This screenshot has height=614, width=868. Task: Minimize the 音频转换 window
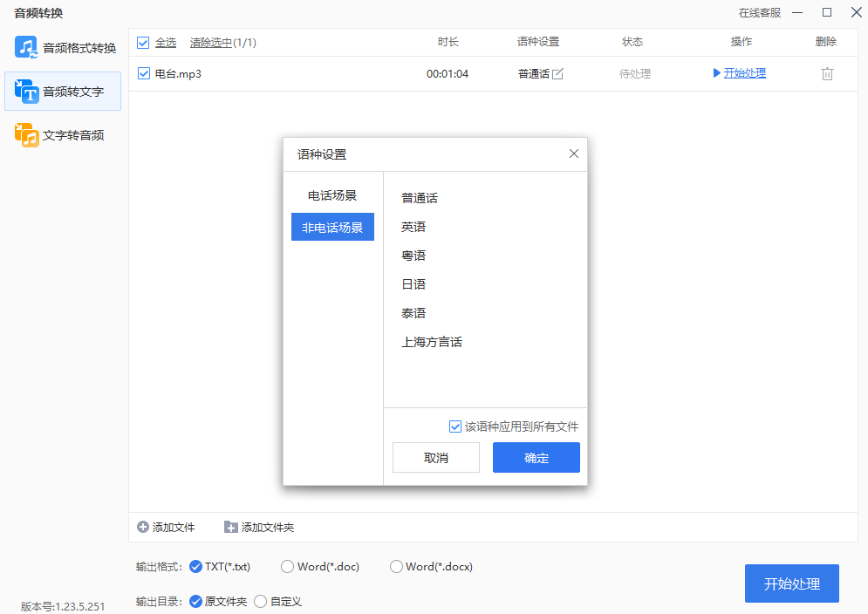coord(797,12)
